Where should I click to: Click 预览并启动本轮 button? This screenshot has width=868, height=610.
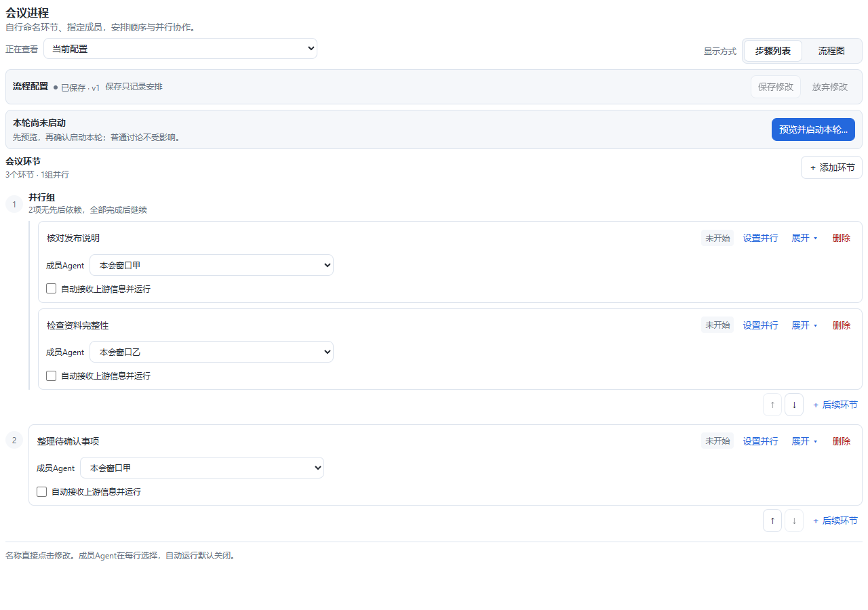(x=813, y=129)
